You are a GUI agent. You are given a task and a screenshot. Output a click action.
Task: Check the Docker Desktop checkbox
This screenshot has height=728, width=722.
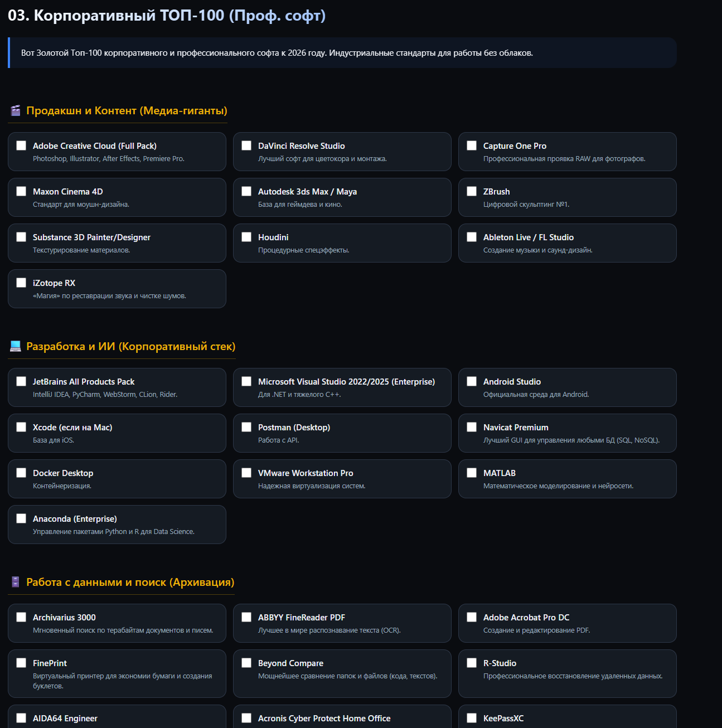click(x=21, y=473)
